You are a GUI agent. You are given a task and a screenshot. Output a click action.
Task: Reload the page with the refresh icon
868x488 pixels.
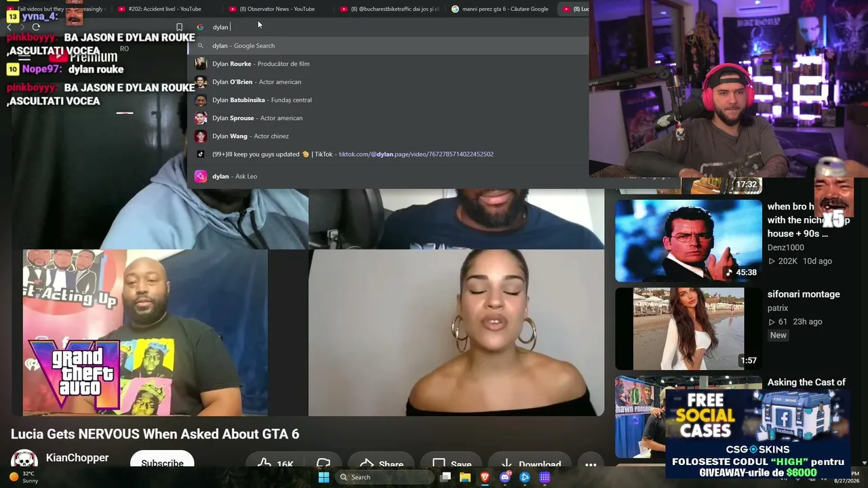click(36, 27)
